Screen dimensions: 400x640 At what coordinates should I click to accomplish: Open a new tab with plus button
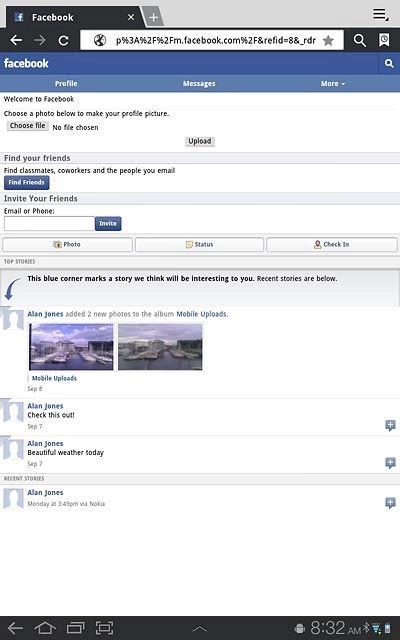153,17
